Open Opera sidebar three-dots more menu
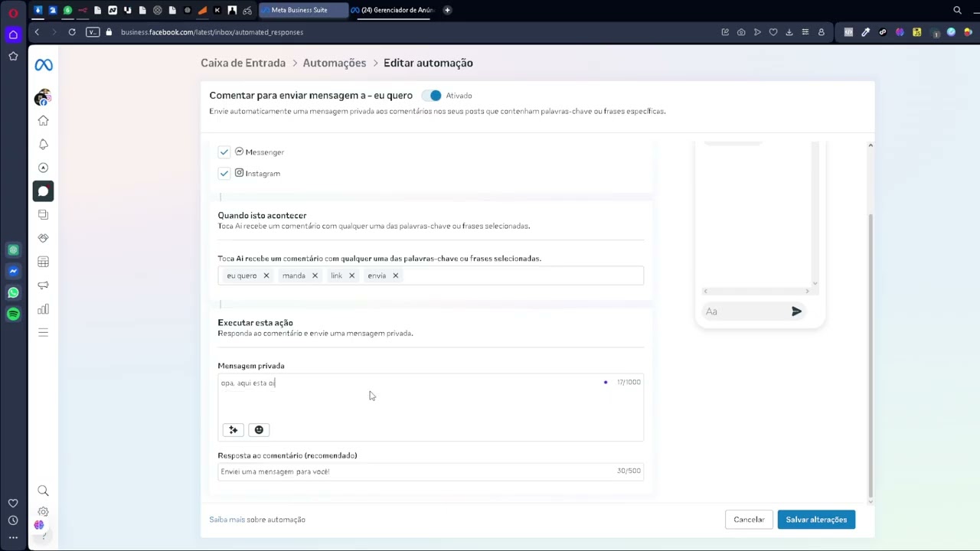Viewport: 980px width, 551px height. (13, 538)
